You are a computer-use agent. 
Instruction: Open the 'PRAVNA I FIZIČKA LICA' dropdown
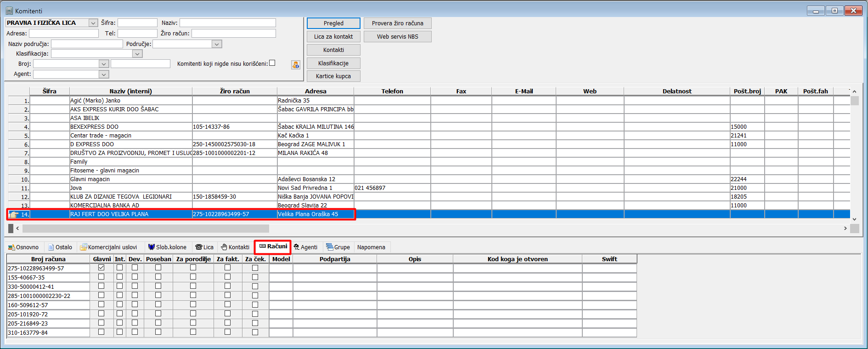(93, 23)
